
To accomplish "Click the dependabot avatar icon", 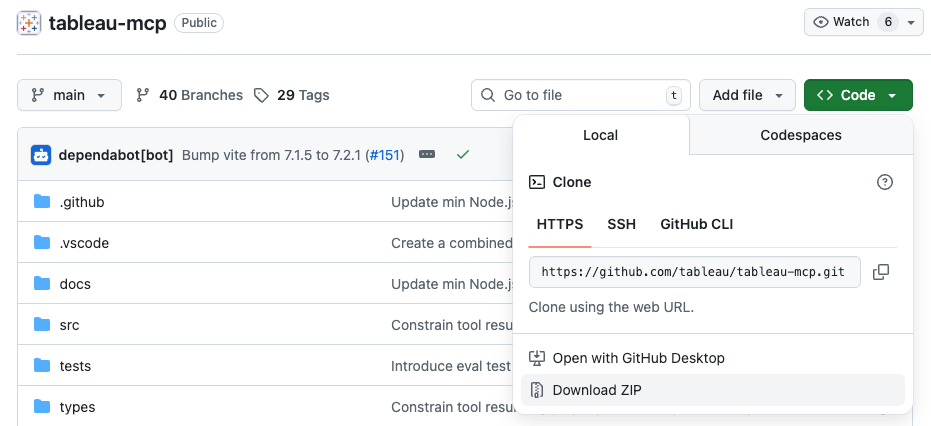I will click(41, 155).
